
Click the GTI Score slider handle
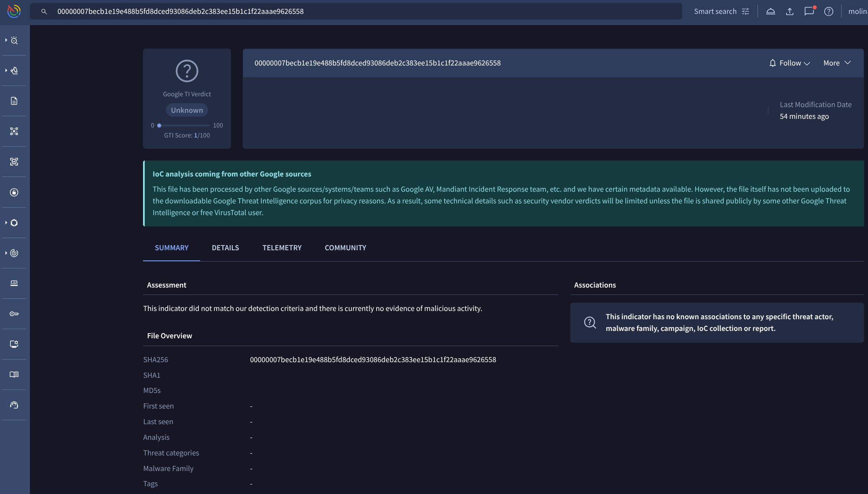tap(159, 125)
